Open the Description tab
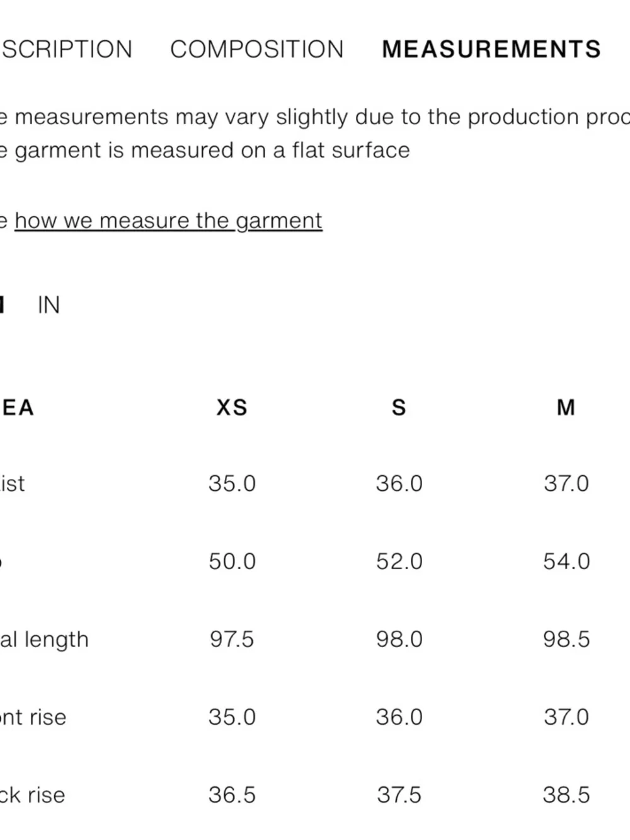630x840 pixels. click(x=66, y=49)
